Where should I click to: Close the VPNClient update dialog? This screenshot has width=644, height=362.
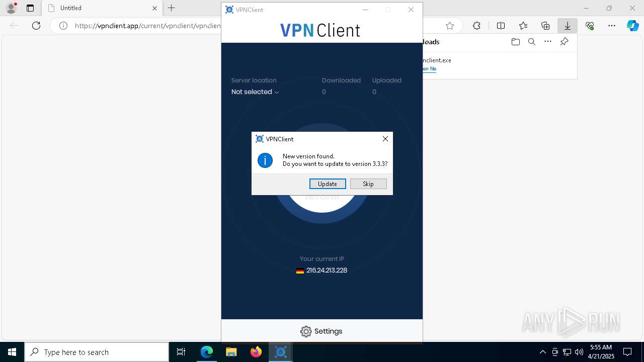tap(385, 139)
